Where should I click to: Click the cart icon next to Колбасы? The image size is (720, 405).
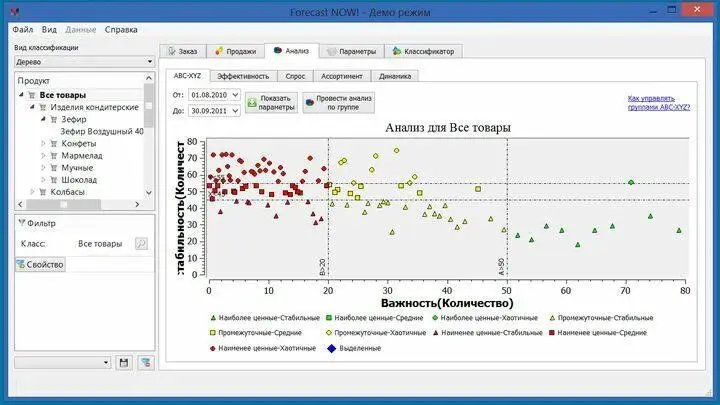[43, 192]
